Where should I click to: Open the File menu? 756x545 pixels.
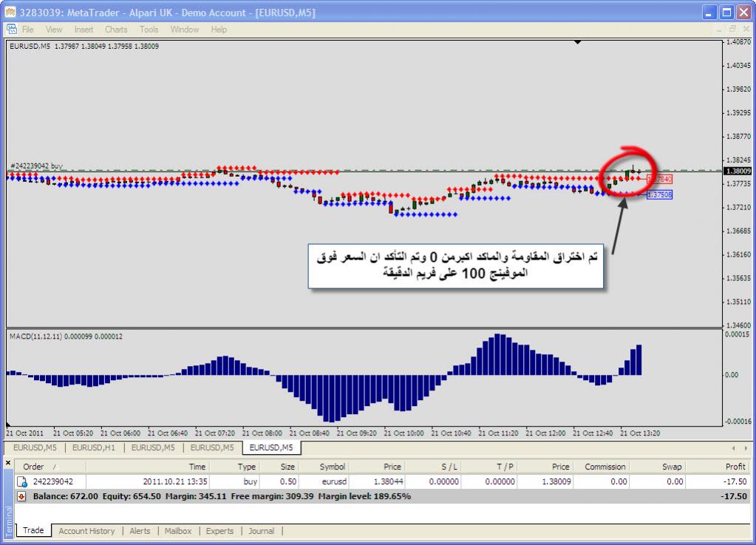tap(27, 30)
